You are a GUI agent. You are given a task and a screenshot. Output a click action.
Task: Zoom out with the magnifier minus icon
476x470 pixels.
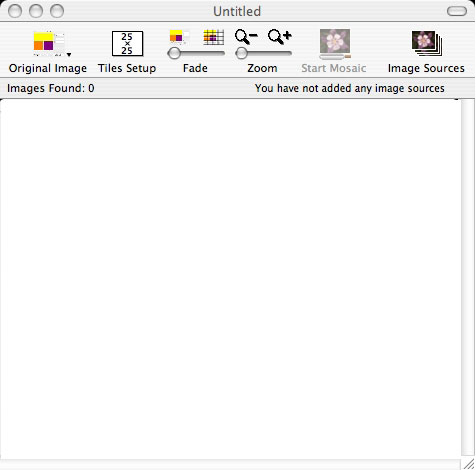246,36
